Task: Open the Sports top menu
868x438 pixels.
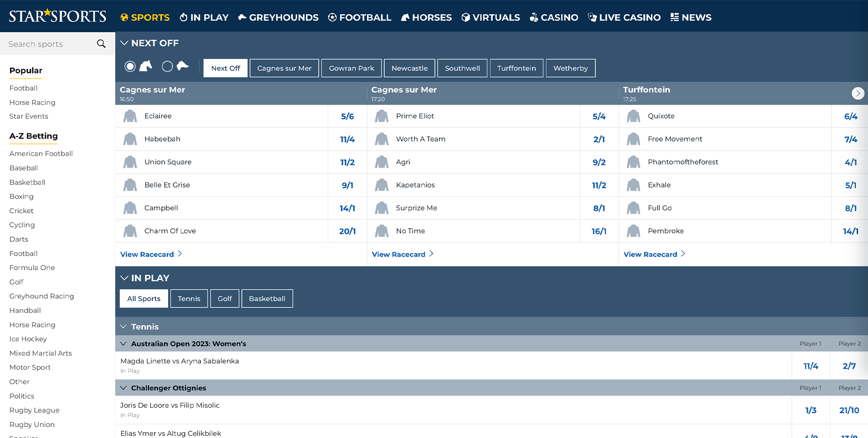Action: coord(145,17)
